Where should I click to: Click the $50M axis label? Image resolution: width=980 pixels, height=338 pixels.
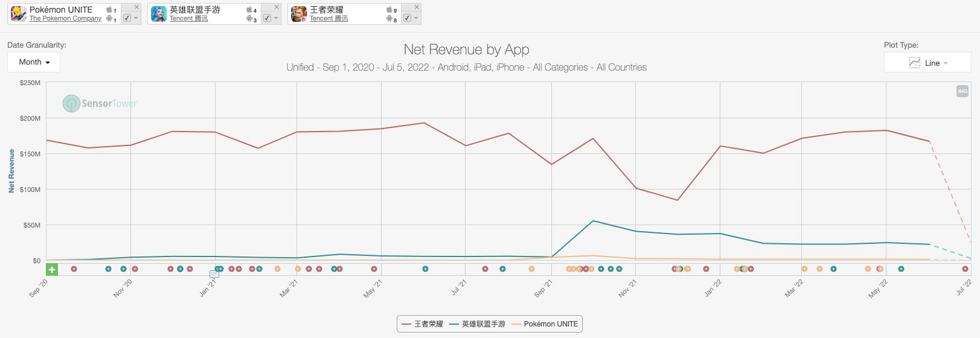pyautogui.click(x=32, y=225)
